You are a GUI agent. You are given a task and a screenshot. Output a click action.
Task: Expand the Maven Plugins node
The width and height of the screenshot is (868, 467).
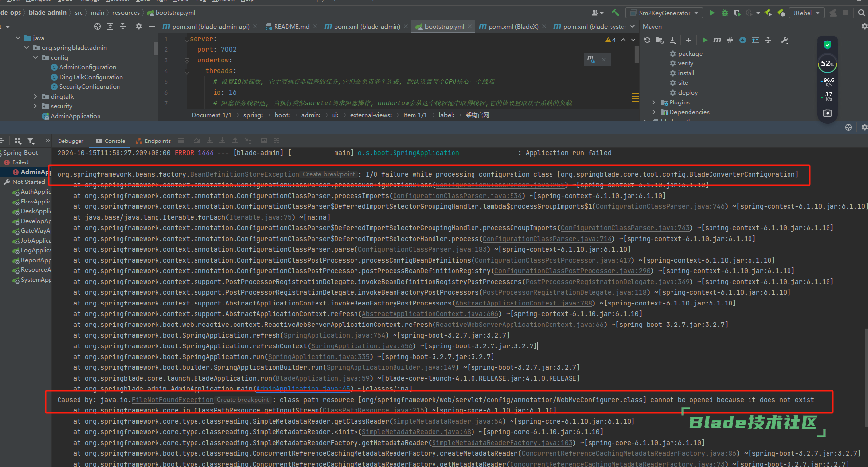pos(654,102)
